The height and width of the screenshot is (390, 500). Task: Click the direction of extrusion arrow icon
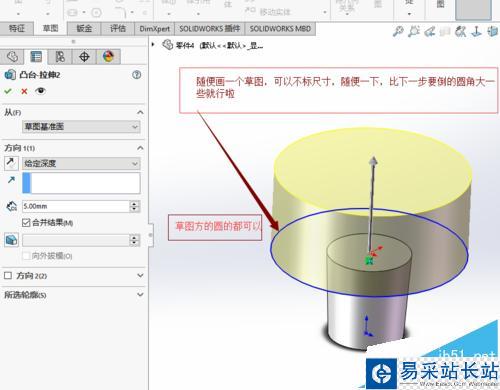tap(11, 180)
